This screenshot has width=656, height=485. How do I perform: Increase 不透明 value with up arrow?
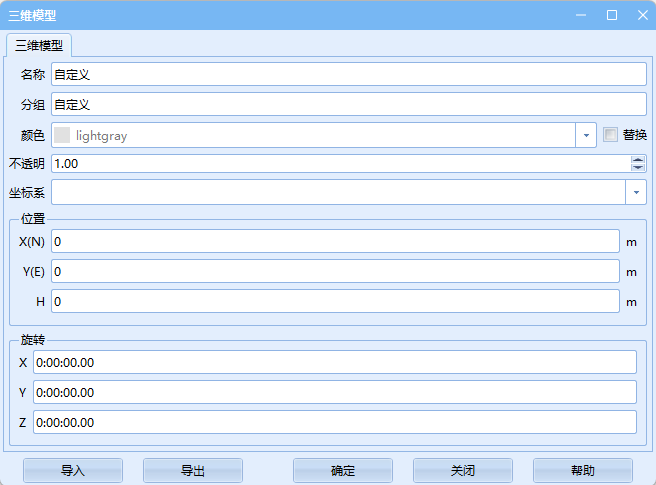click(638, 159)
